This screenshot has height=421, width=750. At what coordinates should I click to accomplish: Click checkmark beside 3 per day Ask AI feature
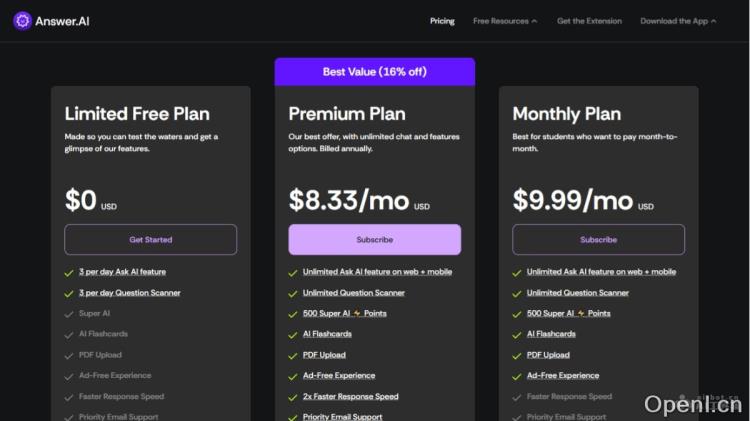(69, 272)
